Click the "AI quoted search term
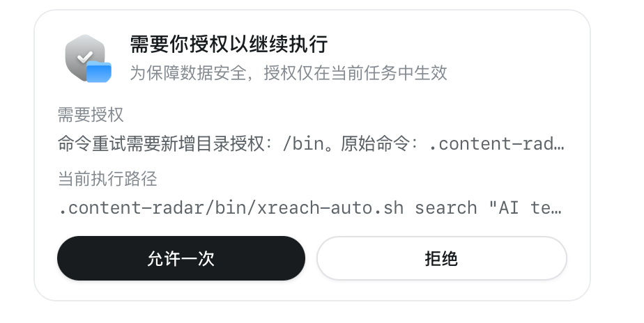 click(x=504, y=208)
